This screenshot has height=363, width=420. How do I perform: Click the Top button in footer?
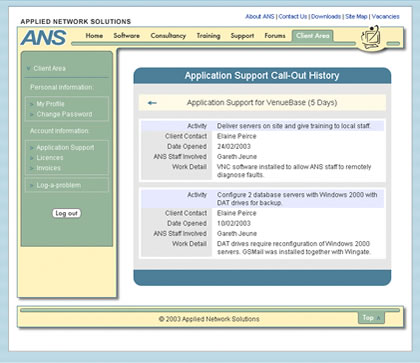(x=371, y=318)
